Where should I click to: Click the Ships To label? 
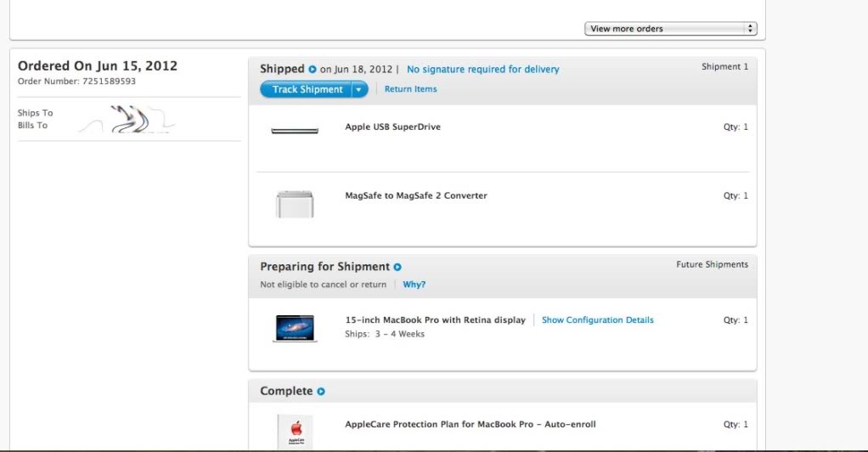coord(35,113)
